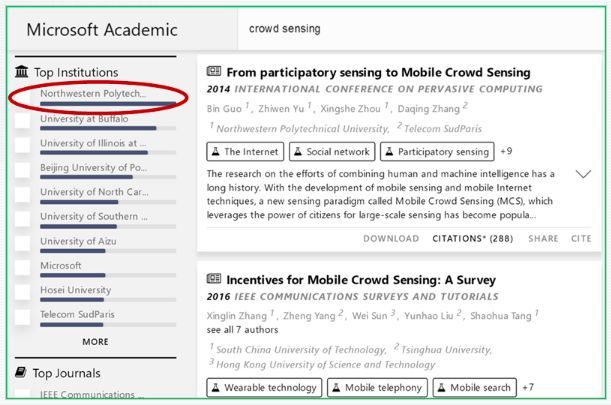The image size is (611, 405).
Task: Open 'From participatory sensing to Mobile Crowd Sensing' paper
Action: (x=378, y=72)
